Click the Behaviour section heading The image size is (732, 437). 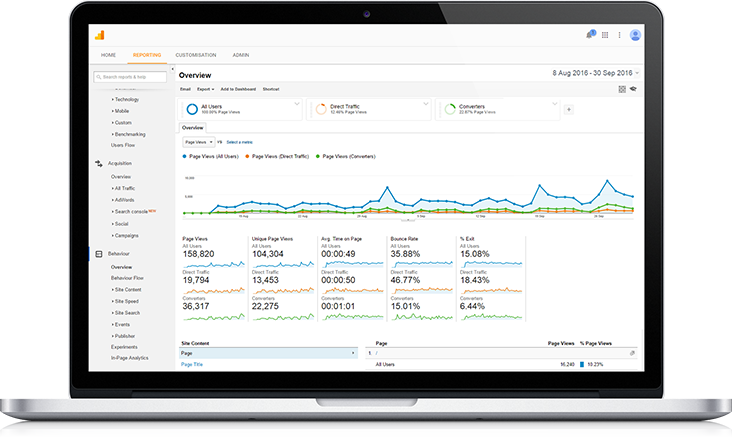119,254
